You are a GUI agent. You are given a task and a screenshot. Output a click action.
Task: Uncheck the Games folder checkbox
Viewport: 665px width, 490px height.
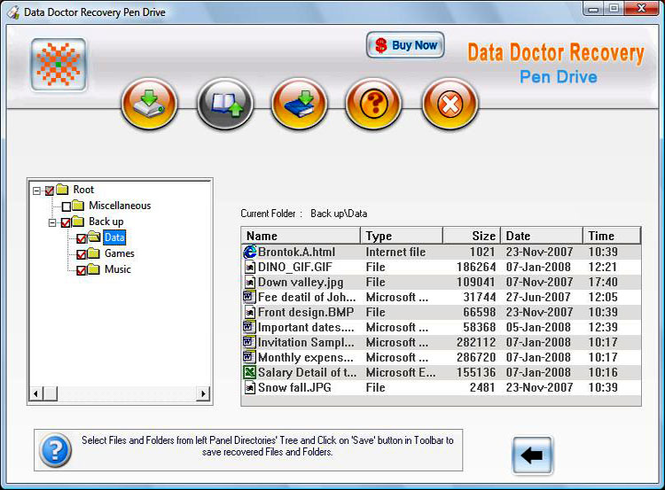[x=81, y=255]
